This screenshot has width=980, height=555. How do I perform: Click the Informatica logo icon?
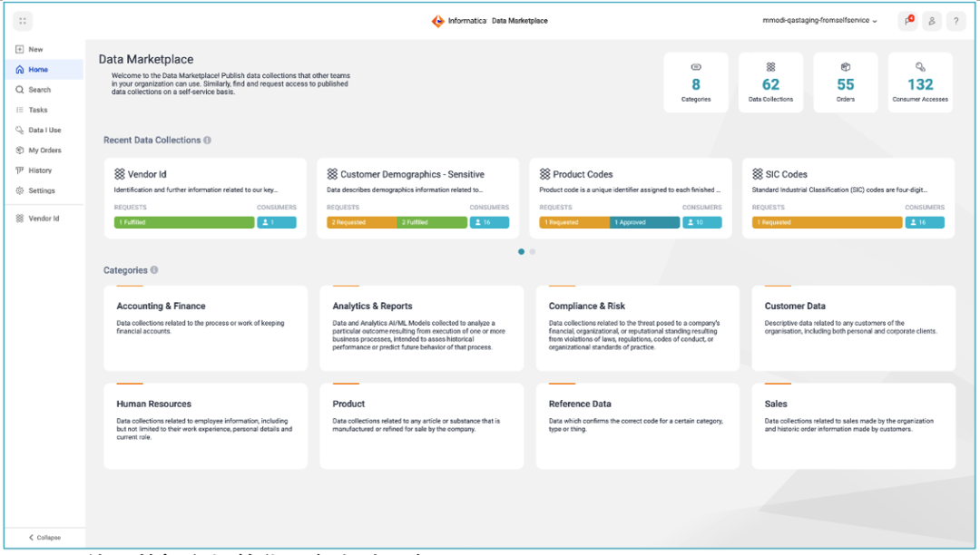tap(438, 21)
